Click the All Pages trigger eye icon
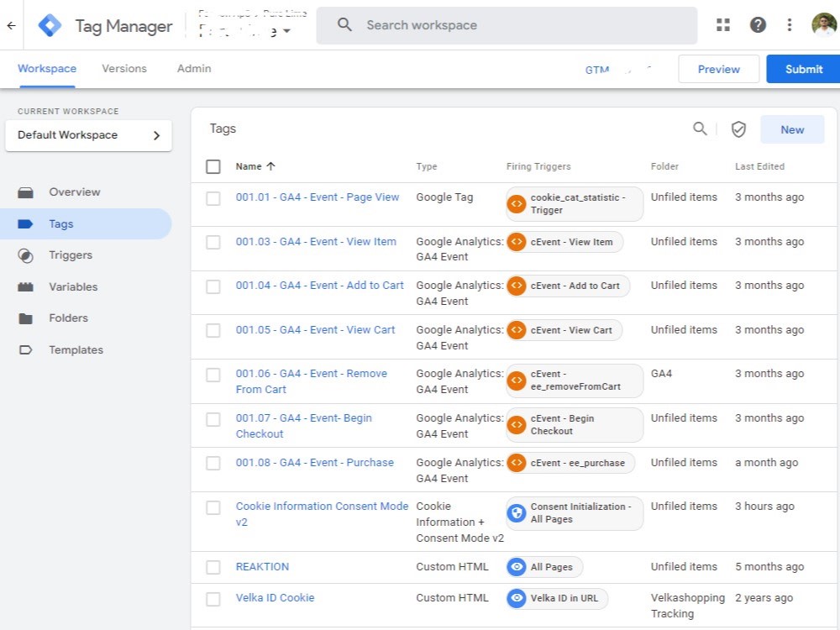This screenshot has height=630, width=840. coord(517,567)
